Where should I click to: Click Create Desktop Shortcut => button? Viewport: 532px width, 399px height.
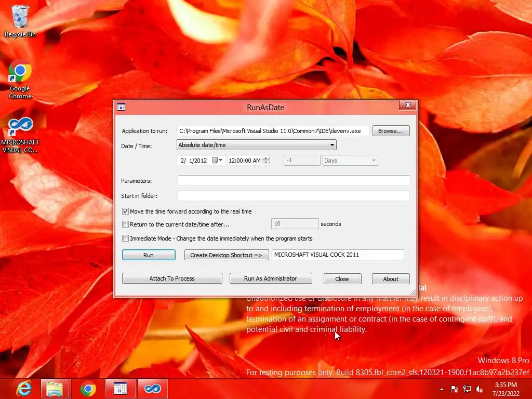[227, 255]
